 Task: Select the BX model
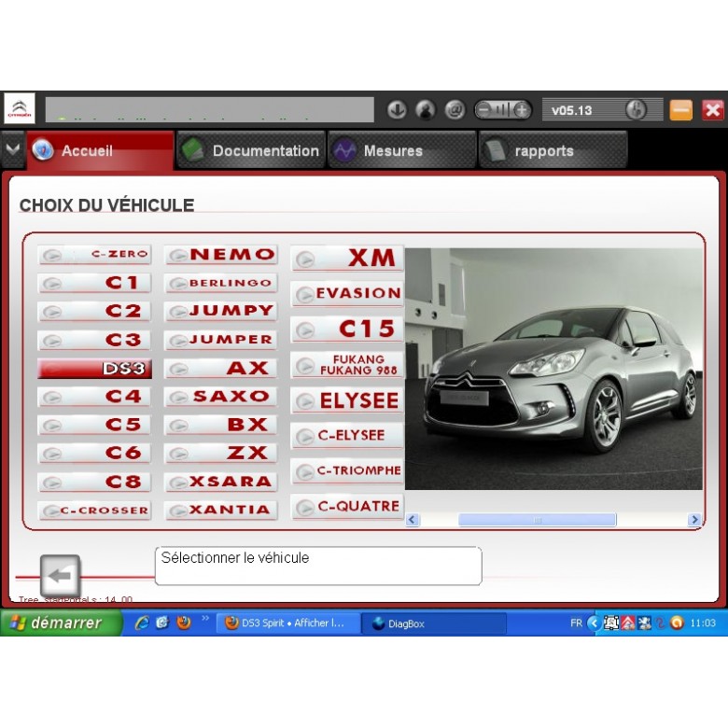pos(221,426)
